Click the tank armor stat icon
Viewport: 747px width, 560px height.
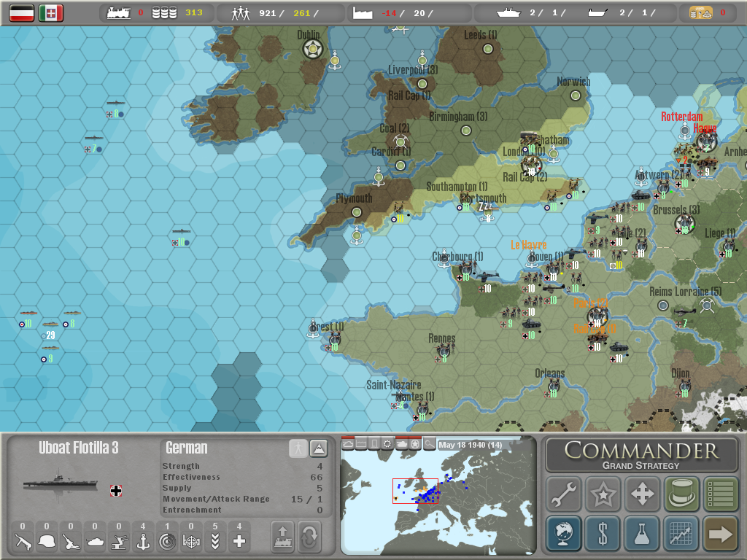click(95, 542)
